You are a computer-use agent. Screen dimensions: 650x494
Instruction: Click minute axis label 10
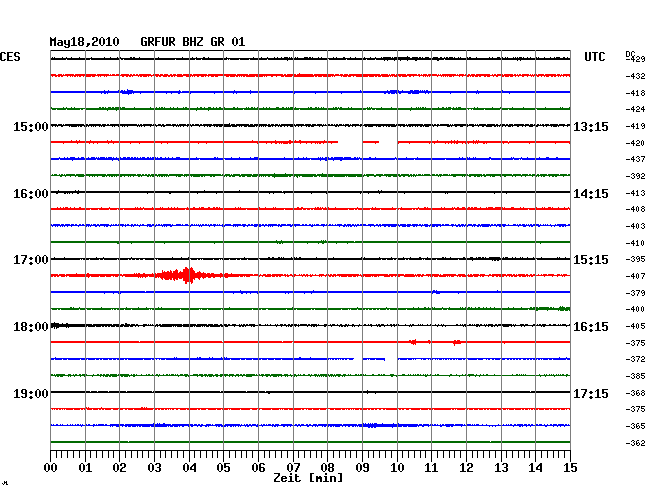click(x=397, y=467)
